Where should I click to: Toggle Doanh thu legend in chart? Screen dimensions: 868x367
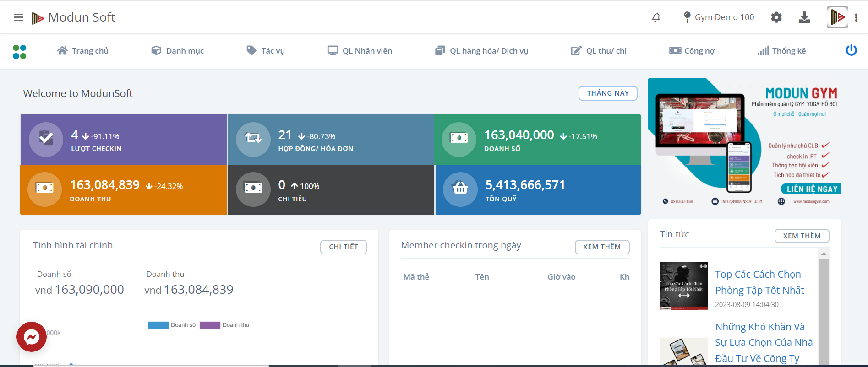pyautogui.click(x=224, y=325)
